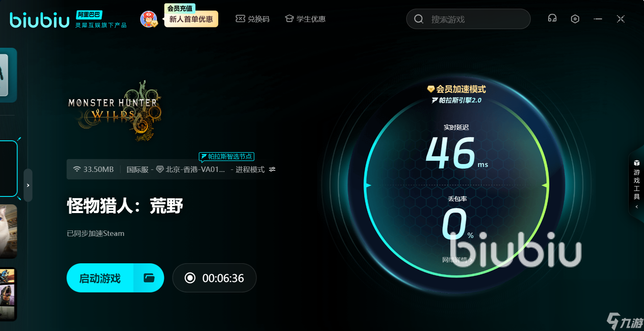
Task: Expand the 游戏工具 side panel
Action: 637,184
